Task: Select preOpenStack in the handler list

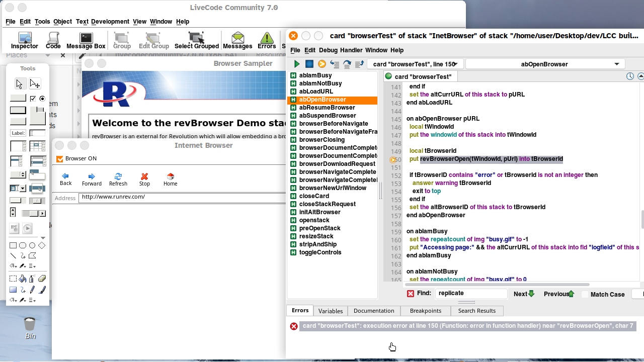Action: (319, 228)
